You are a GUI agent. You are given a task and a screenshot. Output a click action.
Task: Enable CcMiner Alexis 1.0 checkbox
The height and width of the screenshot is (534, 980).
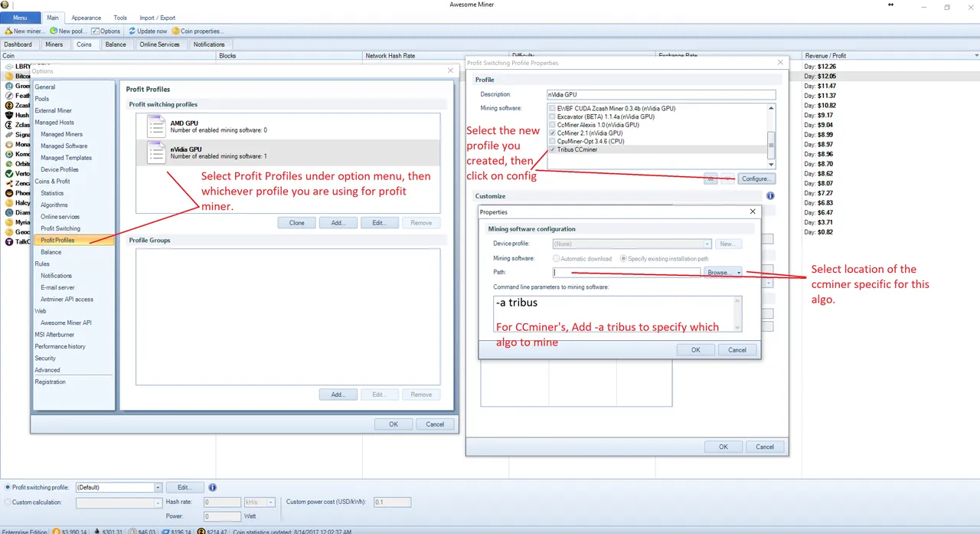point(553,125)
